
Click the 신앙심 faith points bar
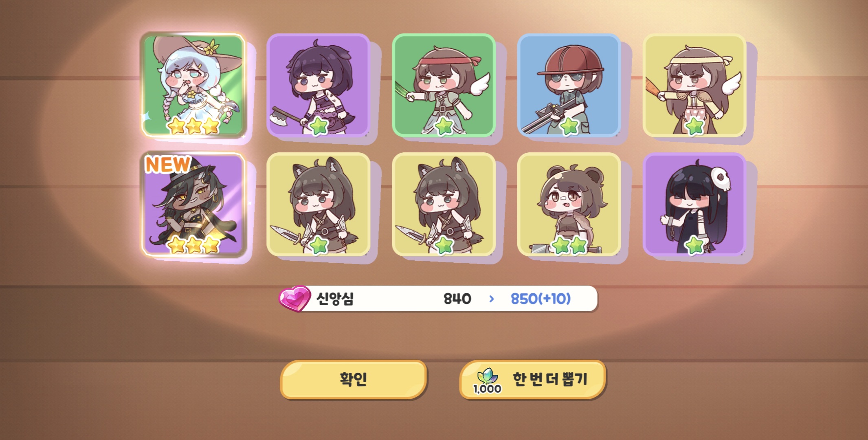pos(438,299)
